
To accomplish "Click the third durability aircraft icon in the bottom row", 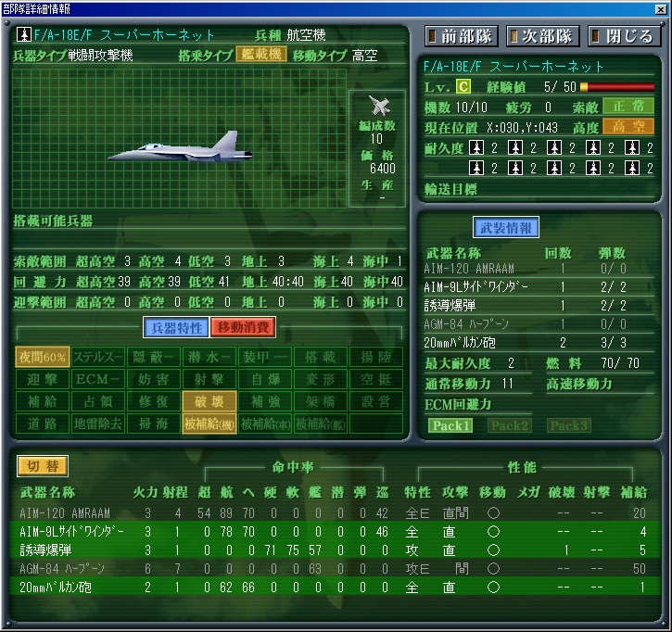I will pos(554,168).
